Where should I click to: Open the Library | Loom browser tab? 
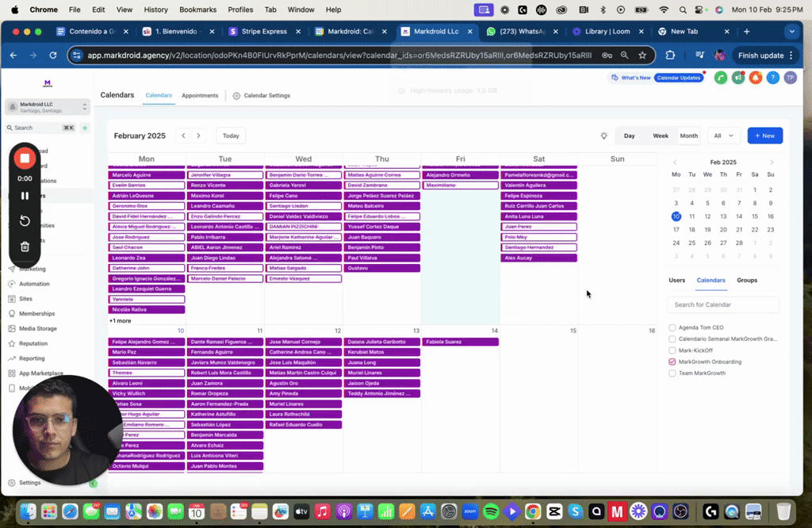point(607,32)
